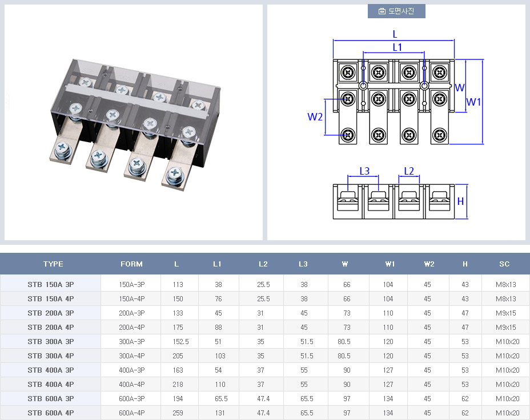Click the 300A-4P form cell
Image resolution: width=530 pixels, height=420 pixels.
coord(132,356)
